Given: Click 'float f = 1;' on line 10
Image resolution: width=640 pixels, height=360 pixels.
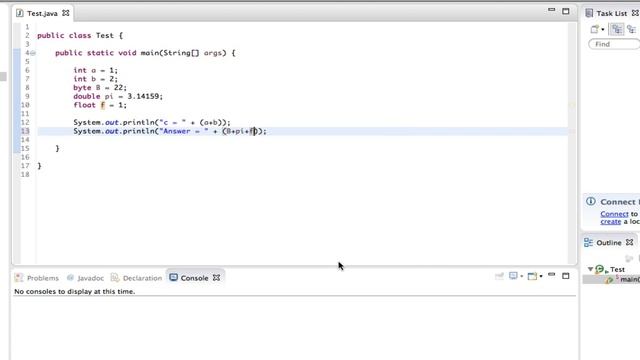Looking at the screenshot, I should 100,105.
